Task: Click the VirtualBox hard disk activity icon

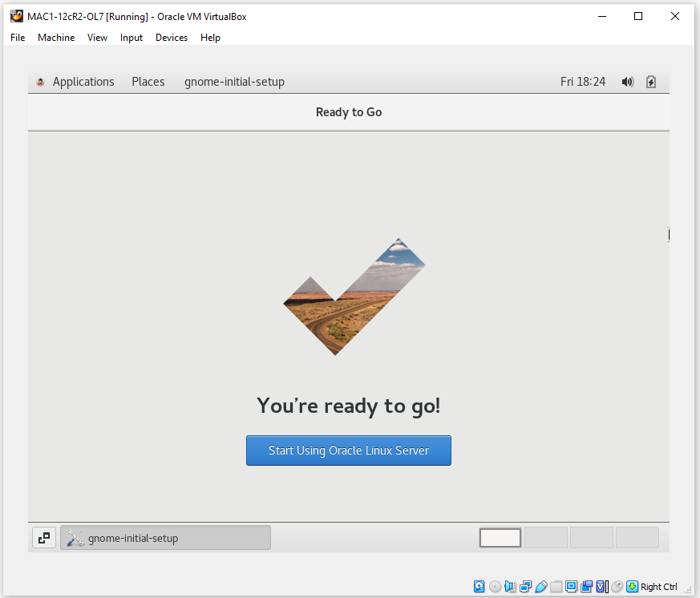Action: (479, 587)
